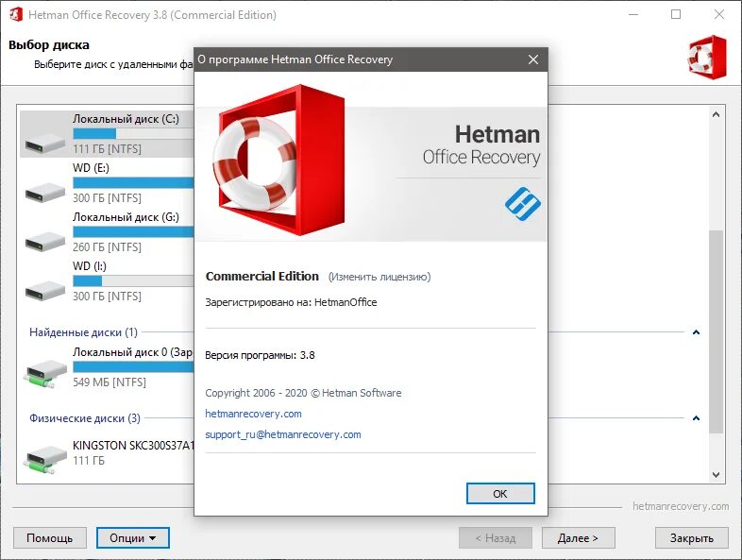Click the Commercial Edition label
742x560 pixels.
tap(262, 277)
